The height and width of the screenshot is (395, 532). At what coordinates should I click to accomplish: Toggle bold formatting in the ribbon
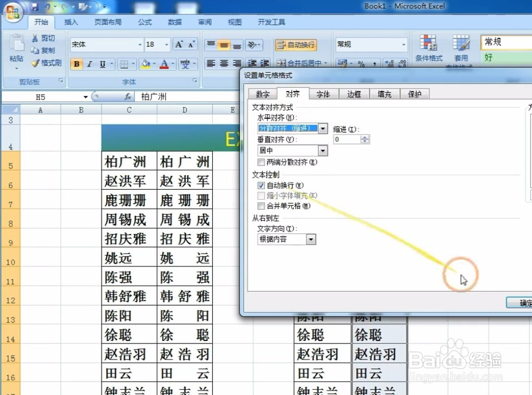click(77, 64)
